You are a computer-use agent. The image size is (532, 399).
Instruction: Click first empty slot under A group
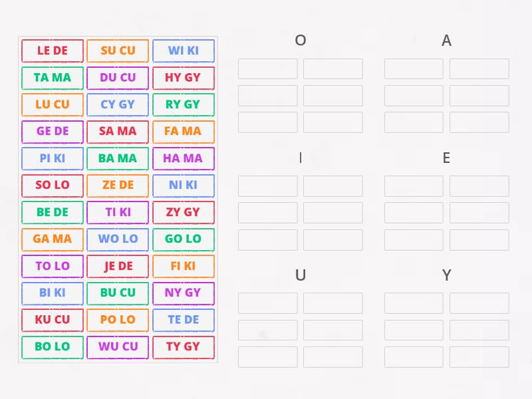pos(414,68)
